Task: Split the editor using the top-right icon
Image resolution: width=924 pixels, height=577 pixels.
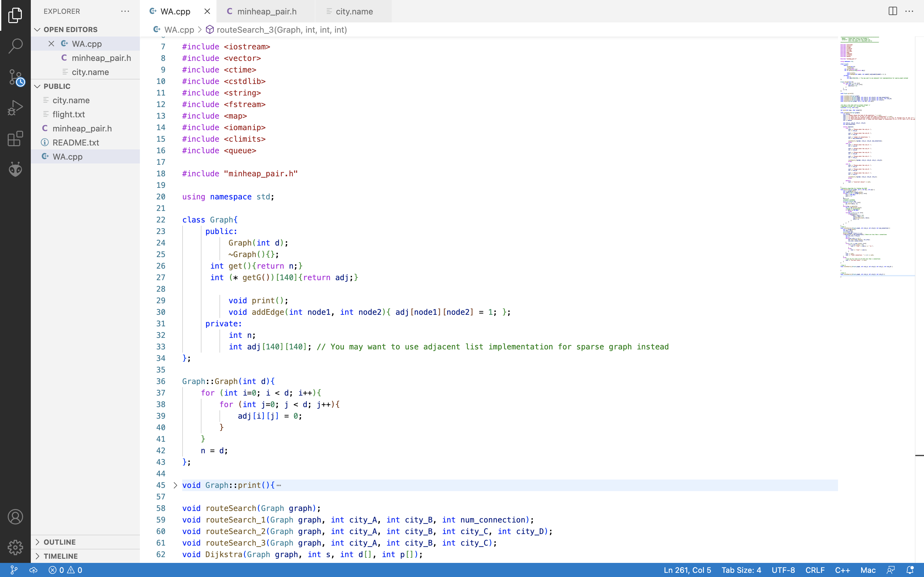Action: (x=892, y=11)
